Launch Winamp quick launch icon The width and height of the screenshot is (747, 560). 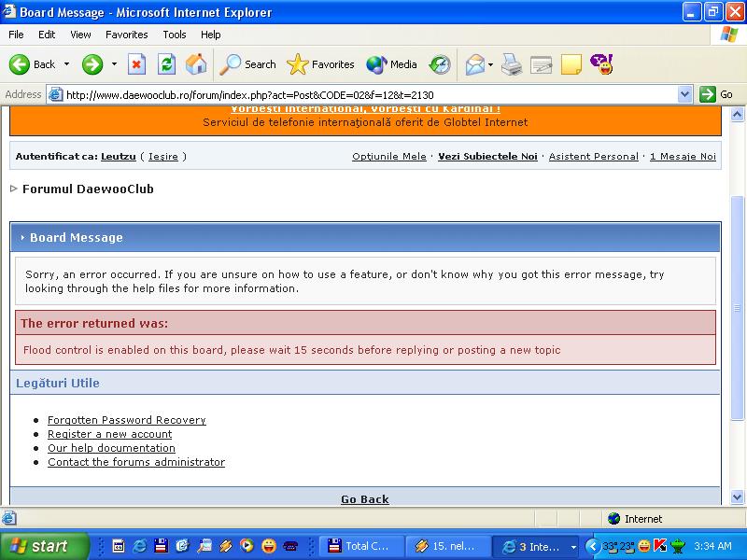[x=225, y=546]
